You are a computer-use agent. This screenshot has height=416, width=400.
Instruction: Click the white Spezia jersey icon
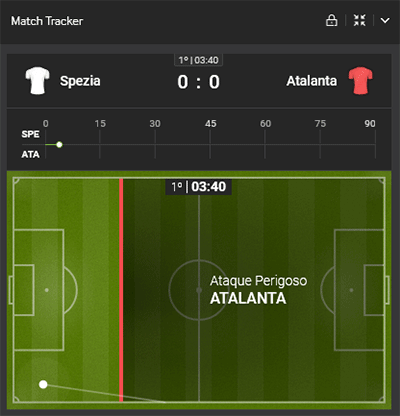click(x=37, y=81)
